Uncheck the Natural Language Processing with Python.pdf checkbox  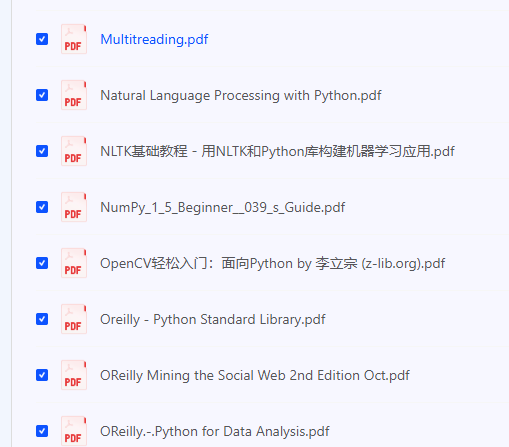click(42, 95)
